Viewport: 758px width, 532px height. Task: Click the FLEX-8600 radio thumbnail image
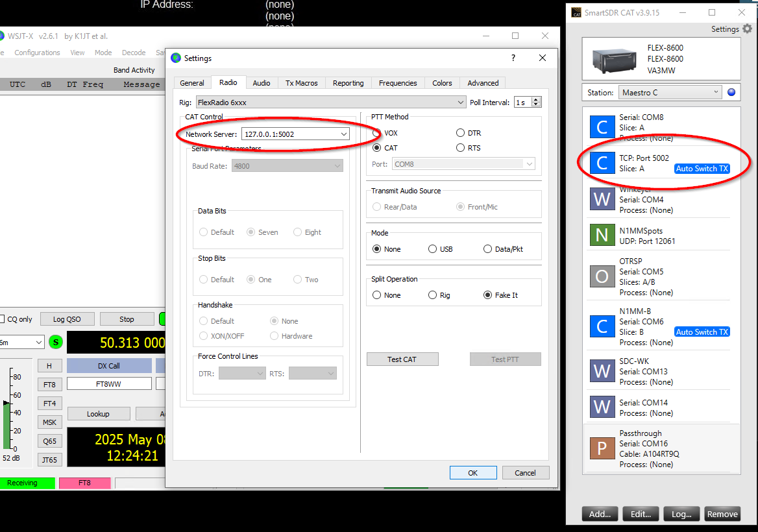pos(615,60)
